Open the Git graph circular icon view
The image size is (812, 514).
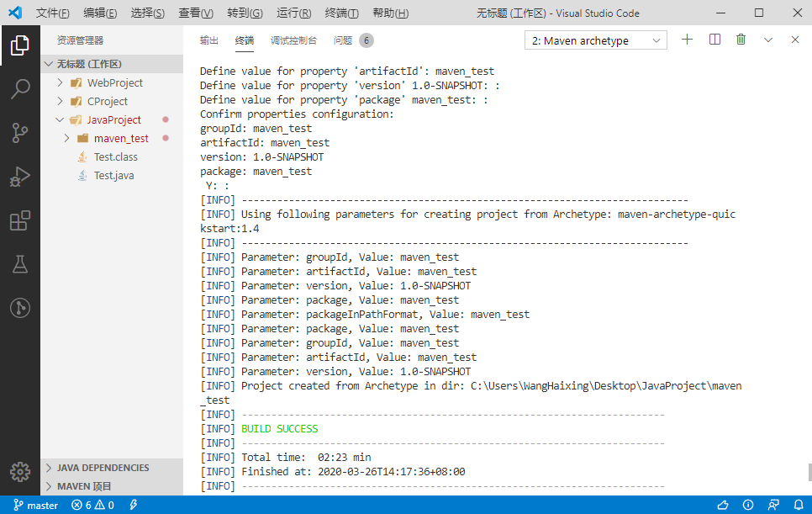coord(19,308)
